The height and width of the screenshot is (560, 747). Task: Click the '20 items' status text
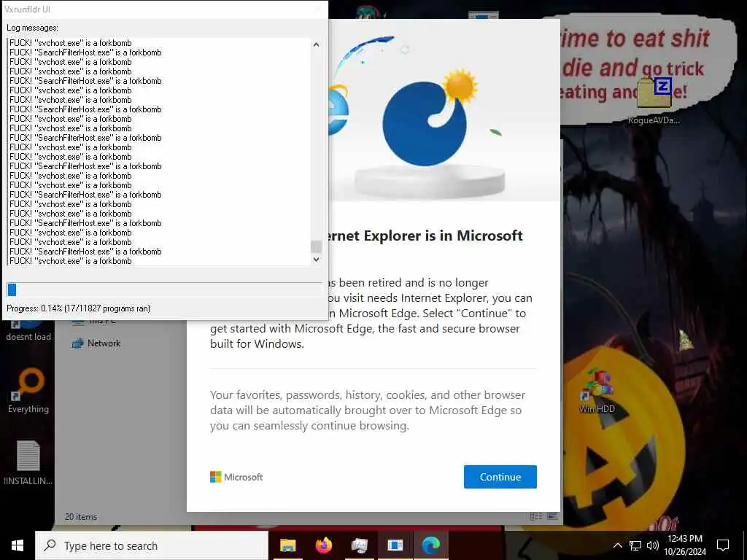pos(81,517)
